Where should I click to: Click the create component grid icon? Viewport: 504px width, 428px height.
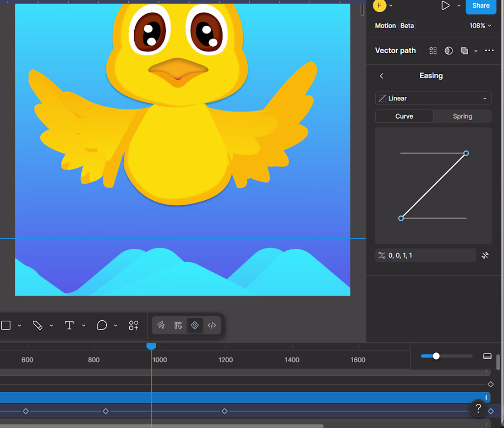pos(433,50)
